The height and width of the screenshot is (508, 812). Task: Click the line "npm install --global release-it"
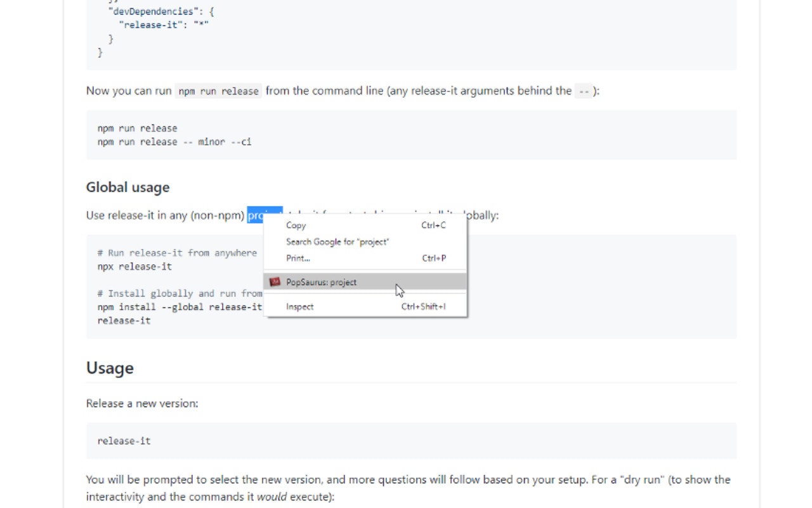pos(180,307)
